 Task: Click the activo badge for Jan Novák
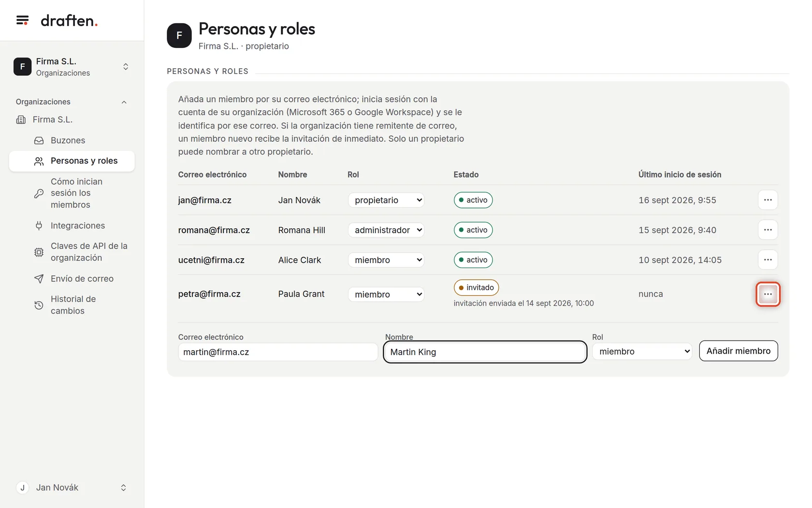click(x=473, y=200)
